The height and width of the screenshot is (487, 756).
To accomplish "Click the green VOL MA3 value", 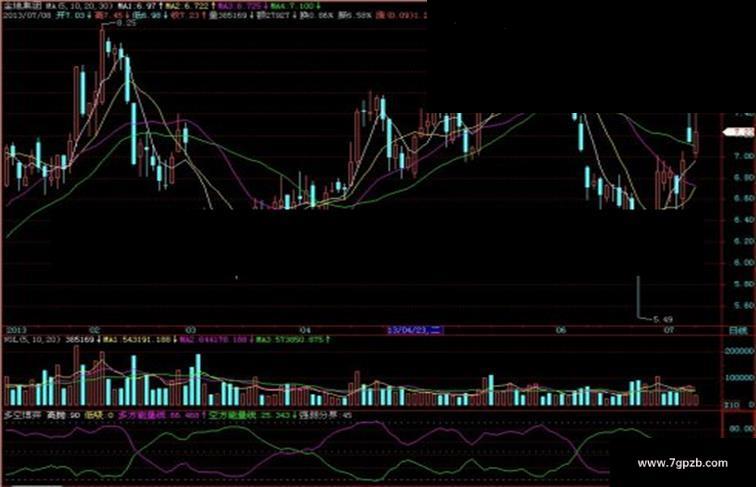I will pos(289,340).
